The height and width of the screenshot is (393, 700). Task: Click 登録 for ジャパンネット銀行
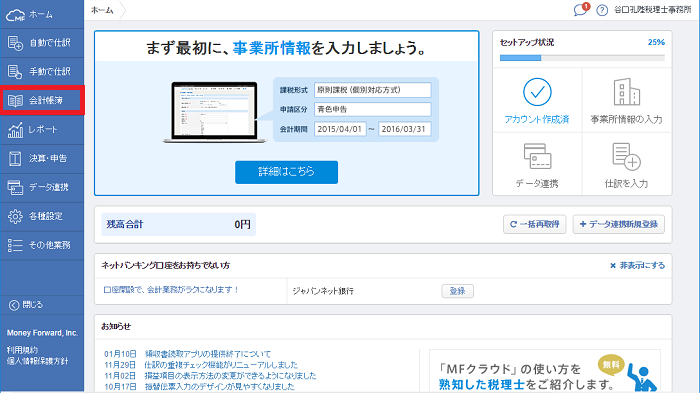(458, 291)
